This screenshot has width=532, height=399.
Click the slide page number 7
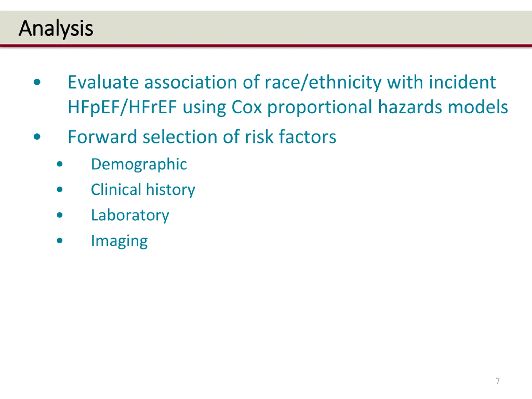(498, 381)
